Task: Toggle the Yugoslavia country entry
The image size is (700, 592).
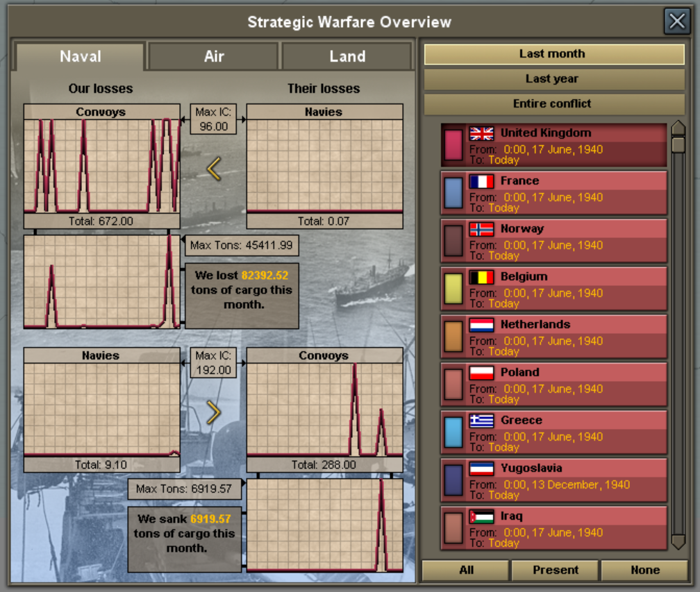Action: [554, 480]
